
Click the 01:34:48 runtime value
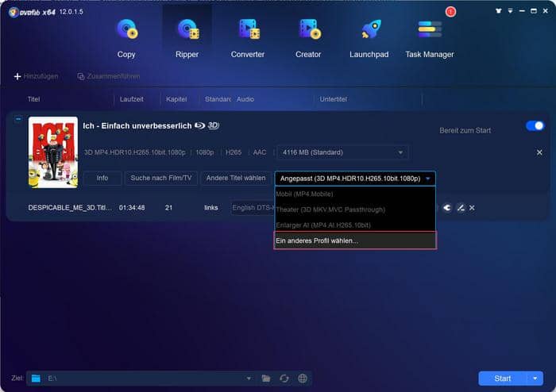[x=132, y=208]
